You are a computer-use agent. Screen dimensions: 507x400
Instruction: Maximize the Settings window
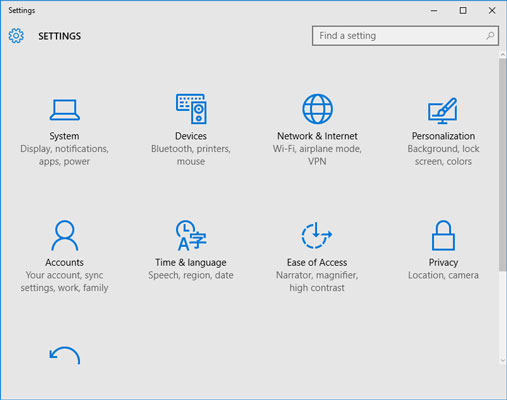coord(463,11)
